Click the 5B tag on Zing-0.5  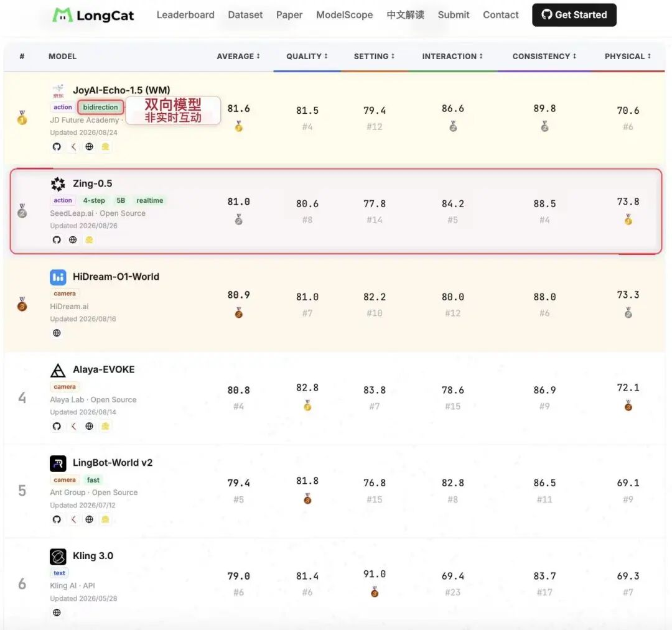pos(121,200)
